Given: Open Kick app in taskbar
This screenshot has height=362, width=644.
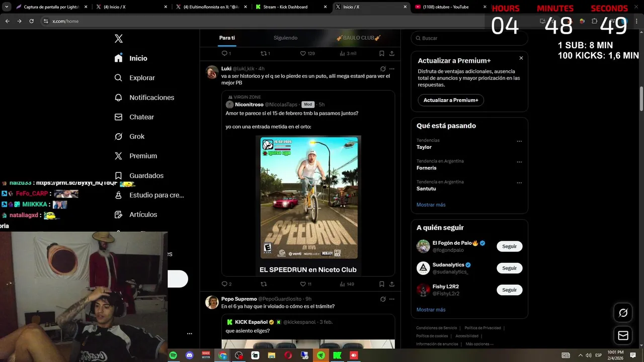Looking at the screenshot, I should click(x=337, y=355).
